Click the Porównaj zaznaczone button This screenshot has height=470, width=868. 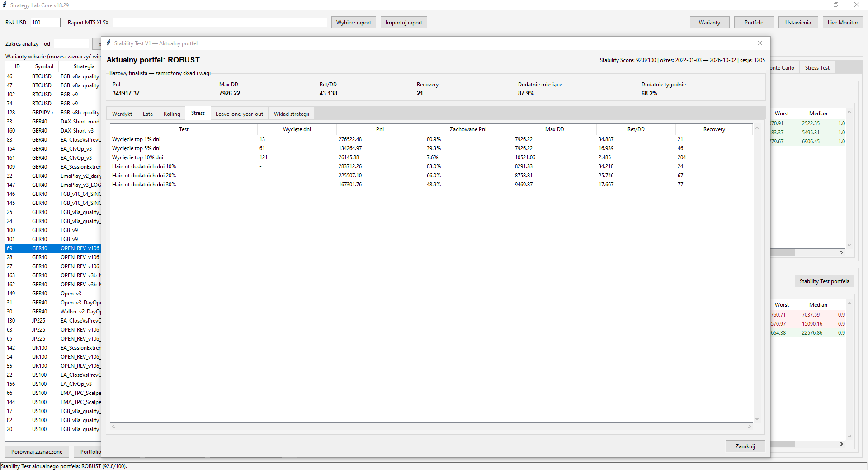[x=37, y=451]
